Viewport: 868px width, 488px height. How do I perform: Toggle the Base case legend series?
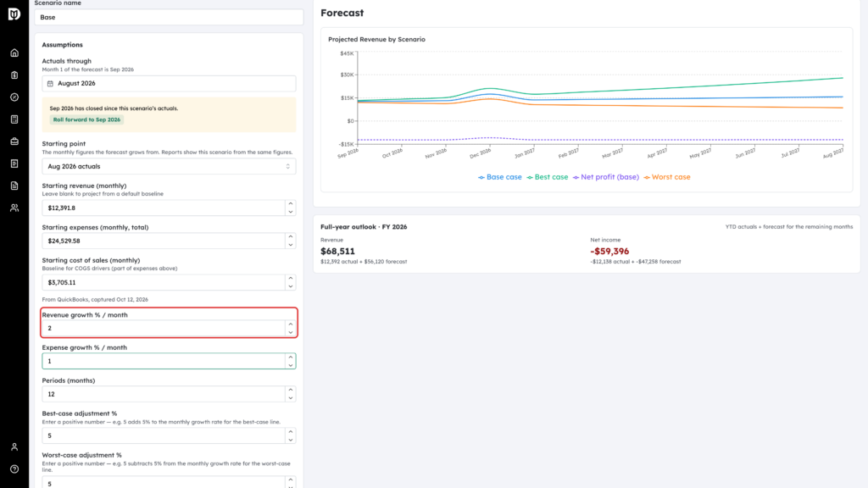pyautogui.click(x=500, y=177)
